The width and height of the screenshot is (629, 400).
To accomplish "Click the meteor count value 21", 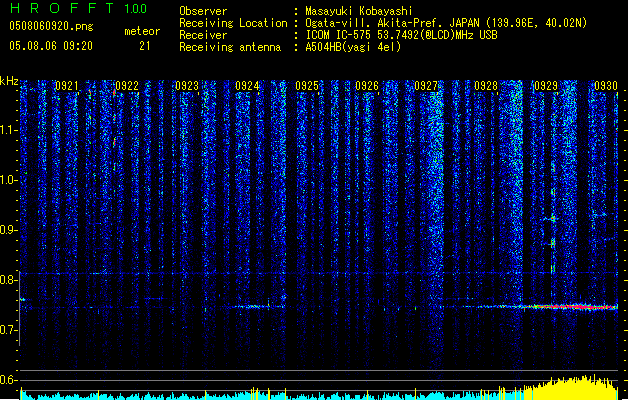I will 145,46.
